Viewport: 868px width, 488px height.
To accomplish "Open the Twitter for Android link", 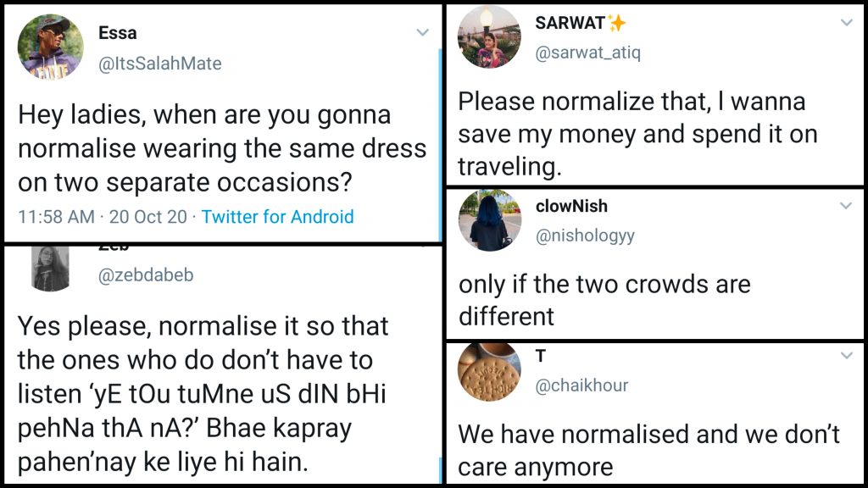I will pos(277,217).
